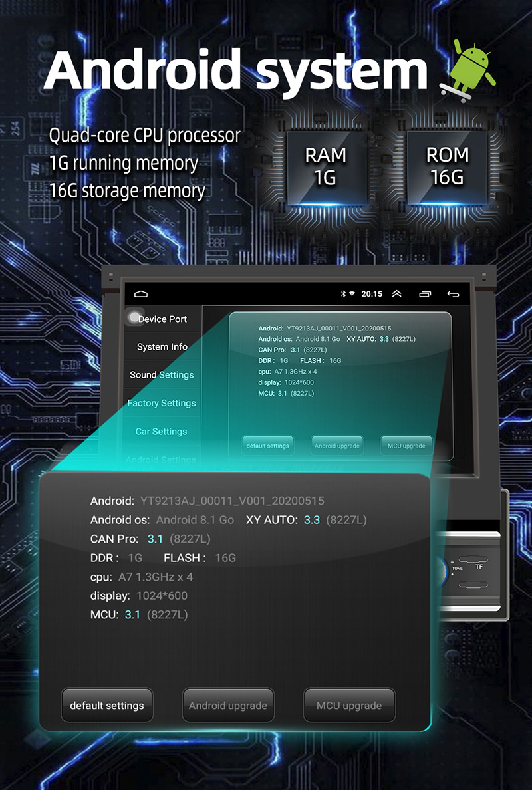Image resolution: width=532 pixels, height=790 pixels.
Task: Go to Factory Settings
Action: 162,403
